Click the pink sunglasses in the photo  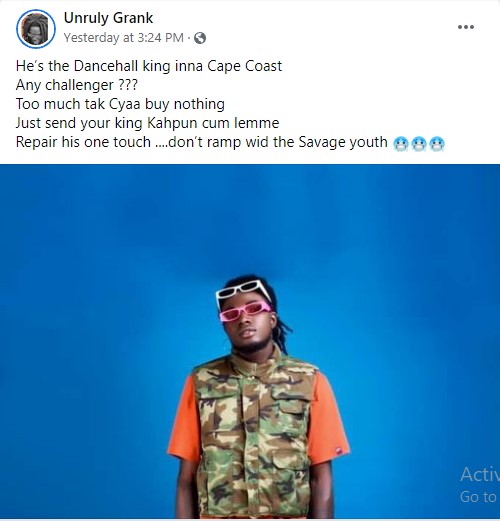pos(245,310)
